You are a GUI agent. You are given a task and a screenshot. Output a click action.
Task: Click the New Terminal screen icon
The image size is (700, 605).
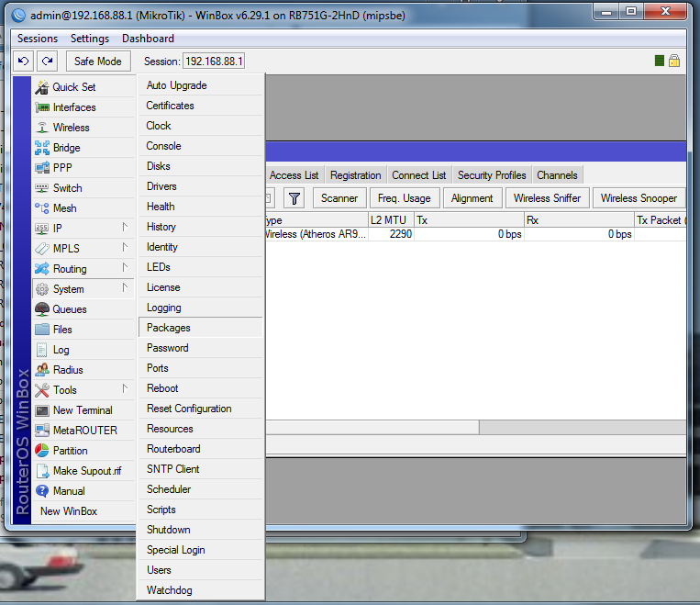42,410
